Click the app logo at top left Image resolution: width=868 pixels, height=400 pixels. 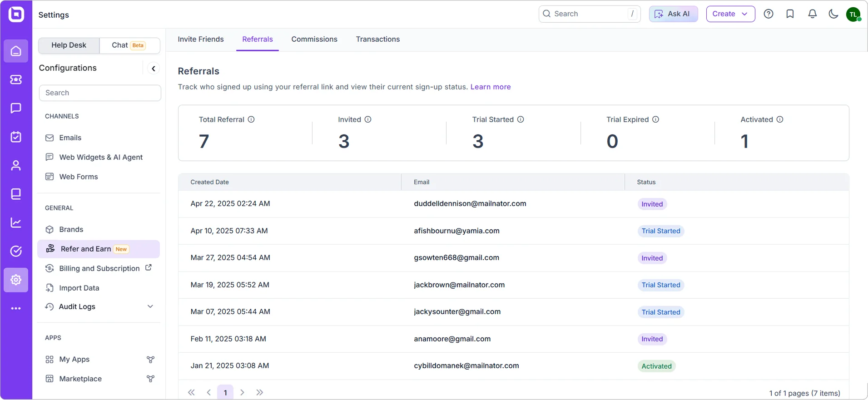click(16, 14)
